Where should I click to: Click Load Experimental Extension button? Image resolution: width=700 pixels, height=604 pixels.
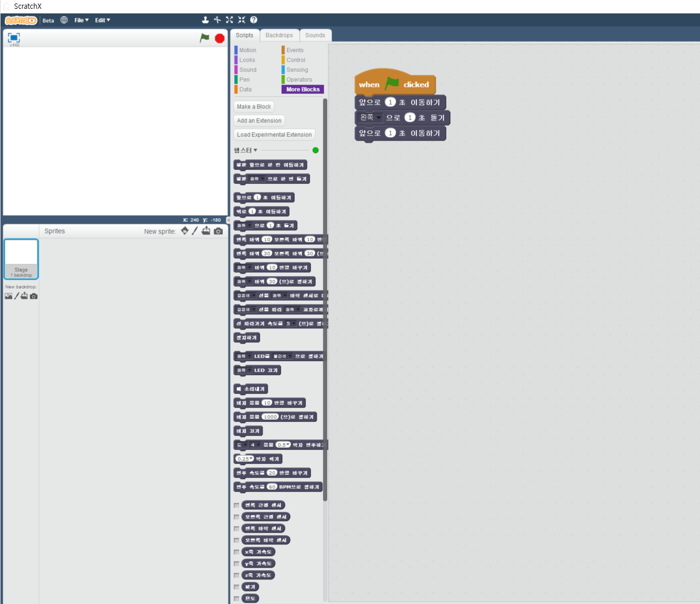[274, 135]
